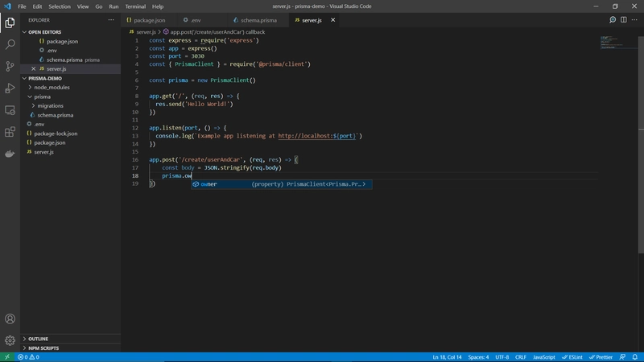Open the Docker view in activity bar
This screenshot has width=644, height=362.
[x=10, y=154]
